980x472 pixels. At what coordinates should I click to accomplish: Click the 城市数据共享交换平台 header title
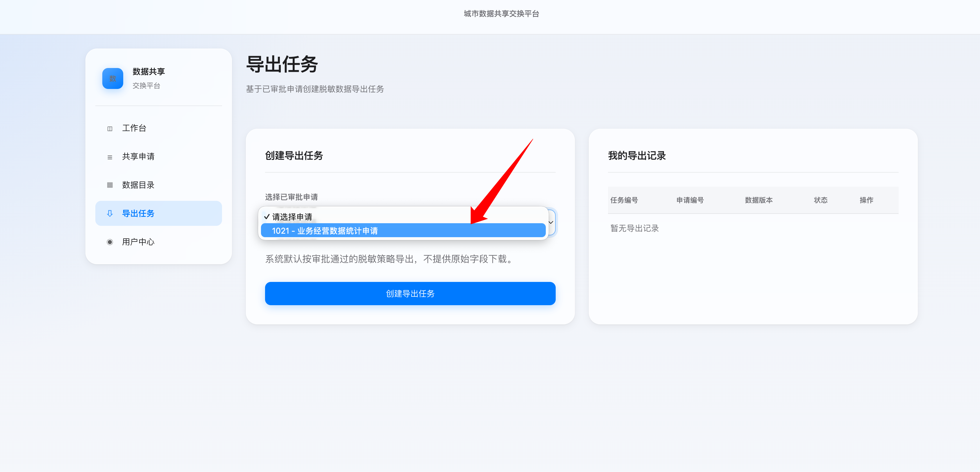pos(501,14)
